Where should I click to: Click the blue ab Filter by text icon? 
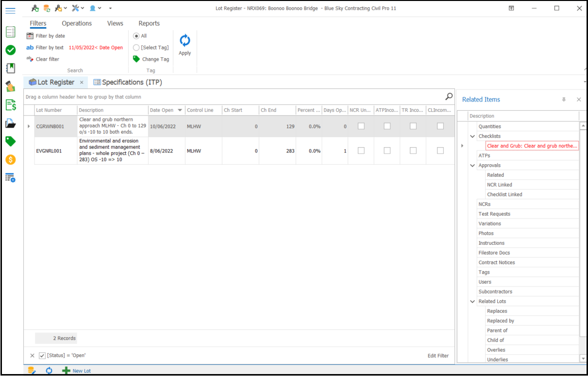pos(30,48)
